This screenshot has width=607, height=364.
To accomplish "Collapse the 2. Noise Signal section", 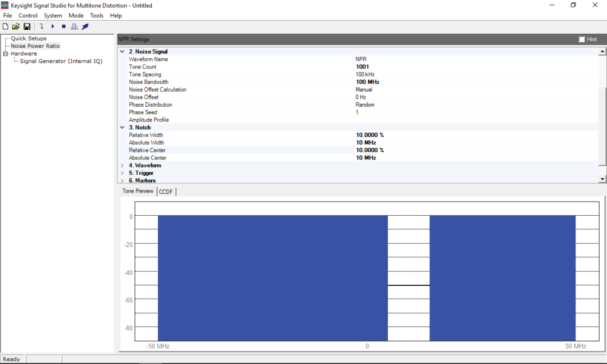I will [x=123, y=52].
